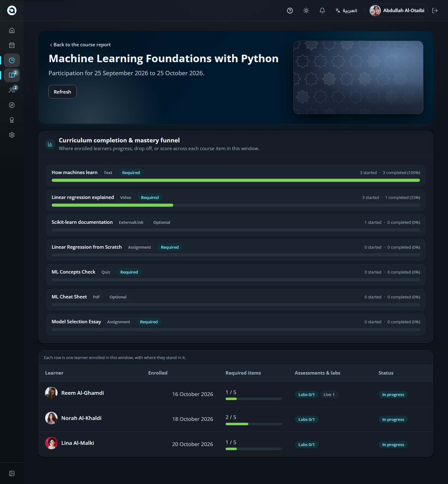The width and height of the screenshot is (448, 484).
Task: Click Norah Al-Khaldi's name
Action: (81, 418)
